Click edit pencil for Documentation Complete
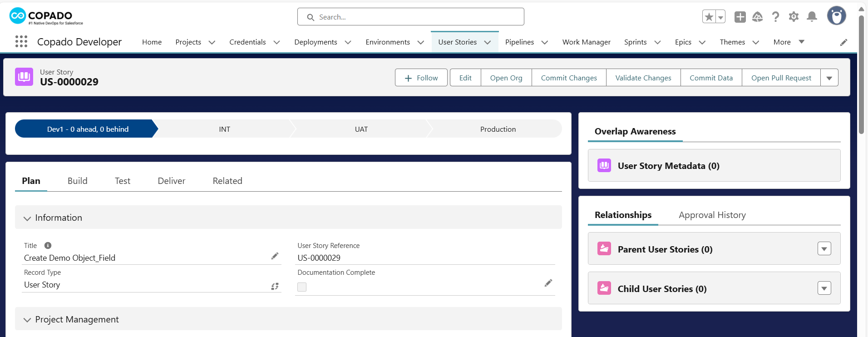 point(548,283)
